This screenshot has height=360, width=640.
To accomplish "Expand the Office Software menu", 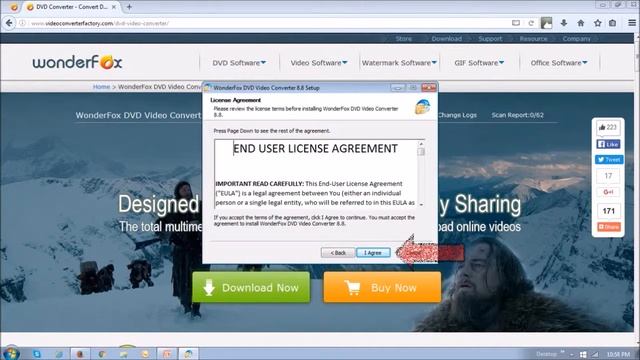I will click(559, 63).
